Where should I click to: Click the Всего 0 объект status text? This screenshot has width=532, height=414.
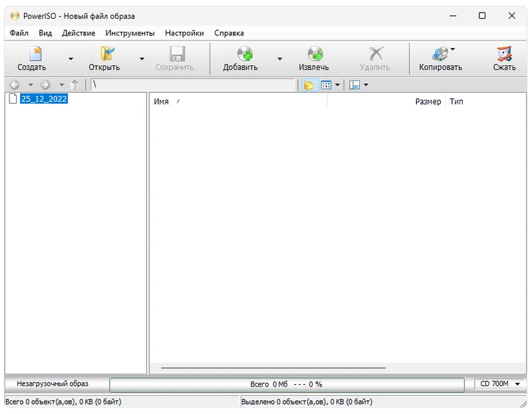click(63, 402)
